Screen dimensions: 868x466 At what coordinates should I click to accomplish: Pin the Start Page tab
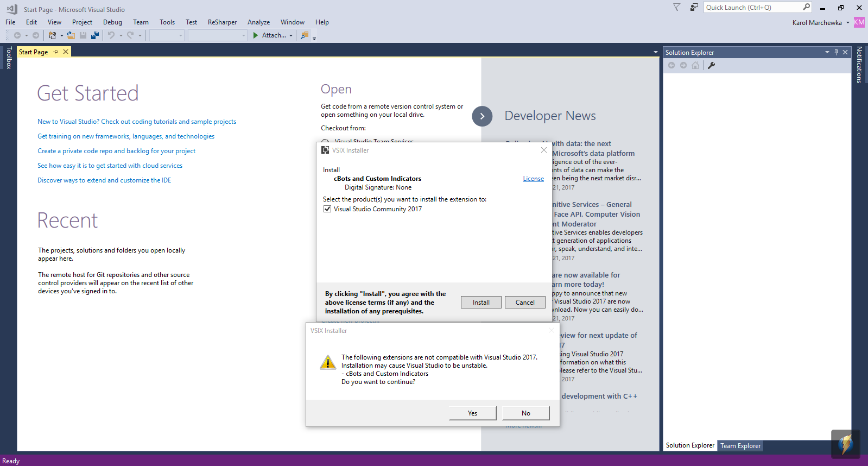pos(56,52)
